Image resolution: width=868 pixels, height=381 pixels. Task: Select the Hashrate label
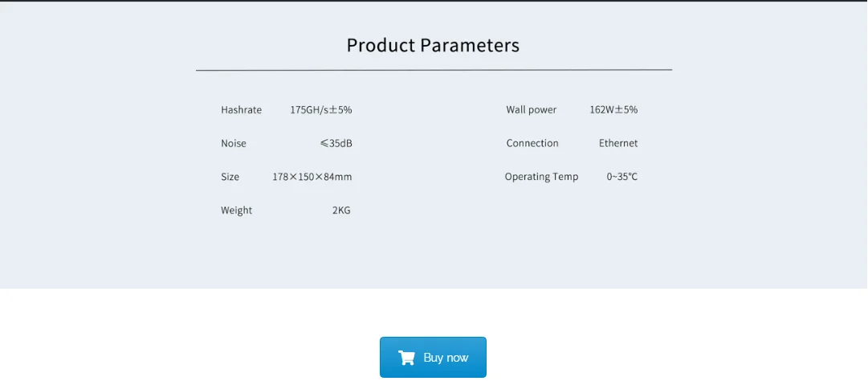tap(241, 110)
